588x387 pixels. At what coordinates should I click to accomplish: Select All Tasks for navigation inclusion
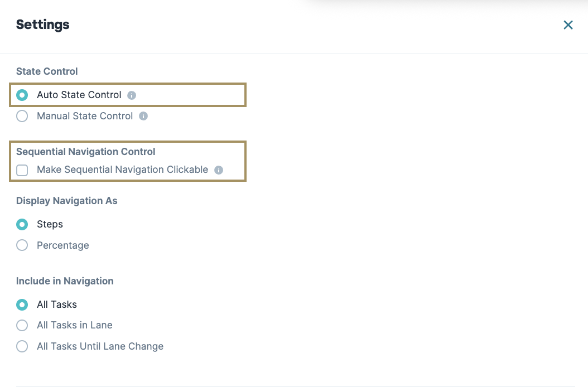[22, 304]
